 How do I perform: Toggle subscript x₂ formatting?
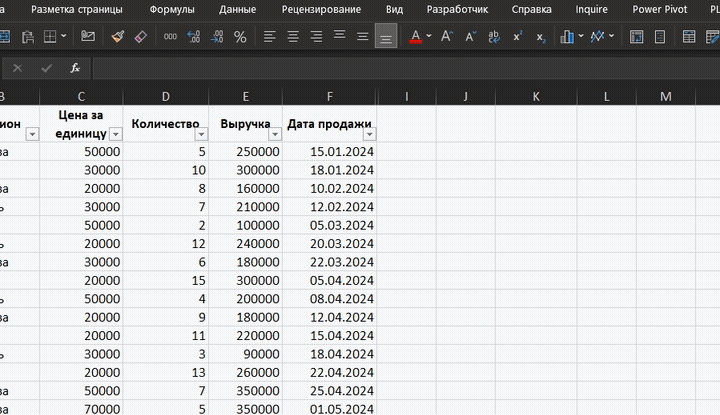click(541, 37)
